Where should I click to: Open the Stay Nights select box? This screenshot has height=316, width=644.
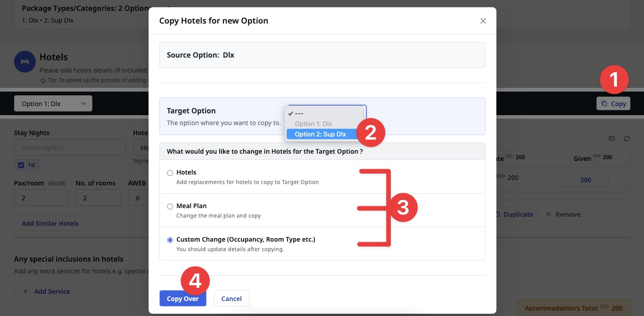(x=70, y=147)
